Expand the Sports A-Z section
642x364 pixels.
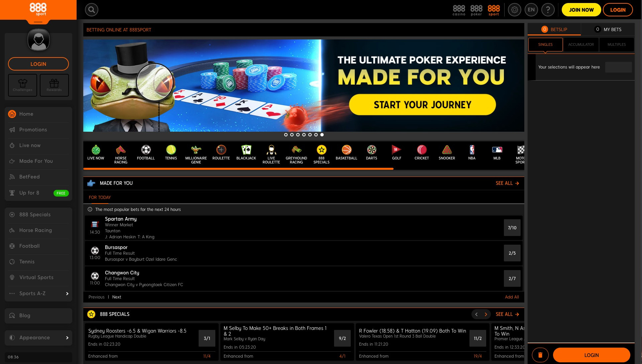pos(38,293)
